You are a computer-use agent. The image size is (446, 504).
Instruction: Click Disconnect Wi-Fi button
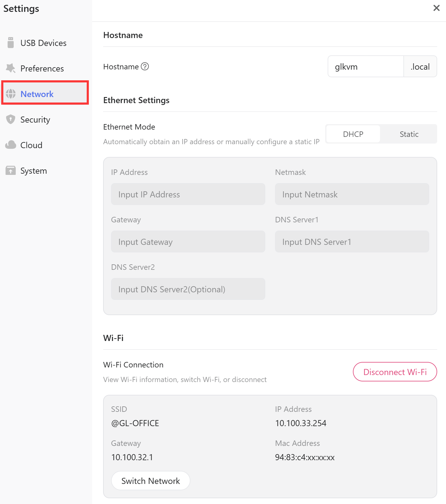click(395, 372)
